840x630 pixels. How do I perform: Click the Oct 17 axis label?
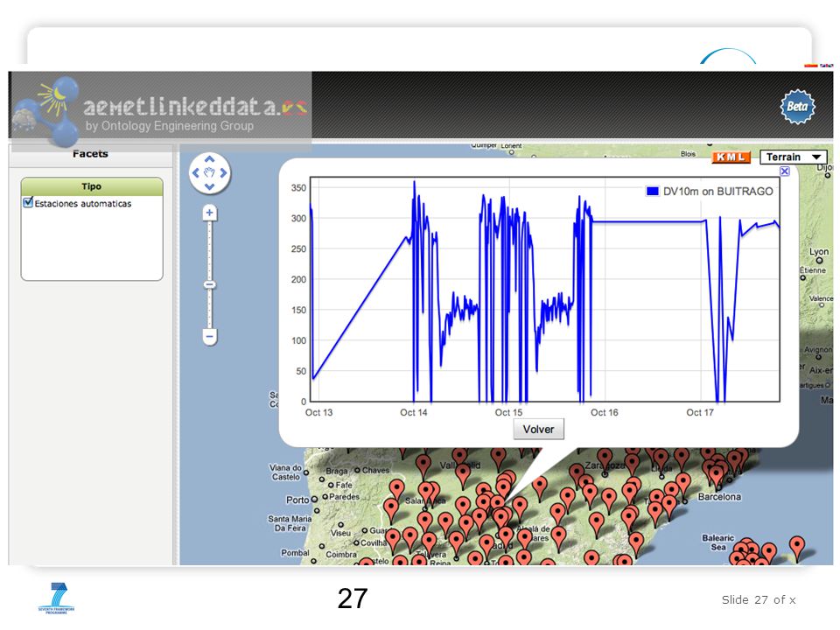(700, 412)
